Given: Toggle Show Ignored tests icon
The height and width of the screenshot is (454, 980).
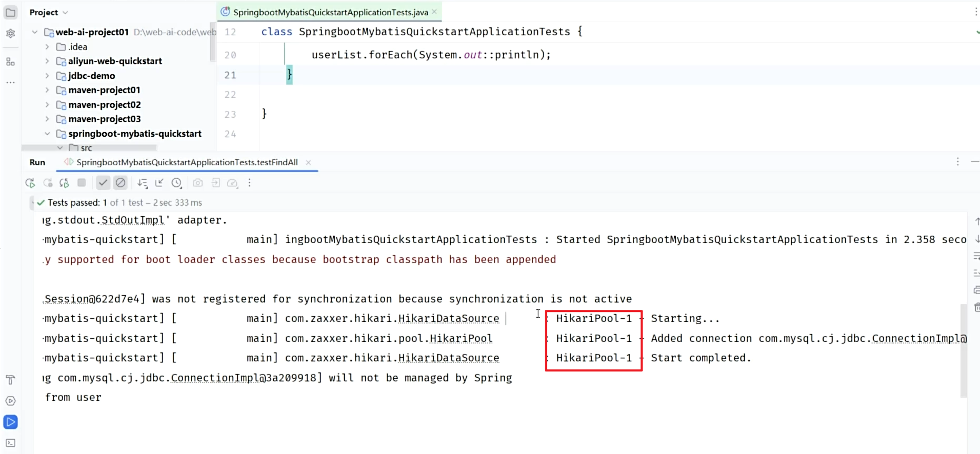Looking at the screenshot, I should pyautogui.click(x=121, y=183).
